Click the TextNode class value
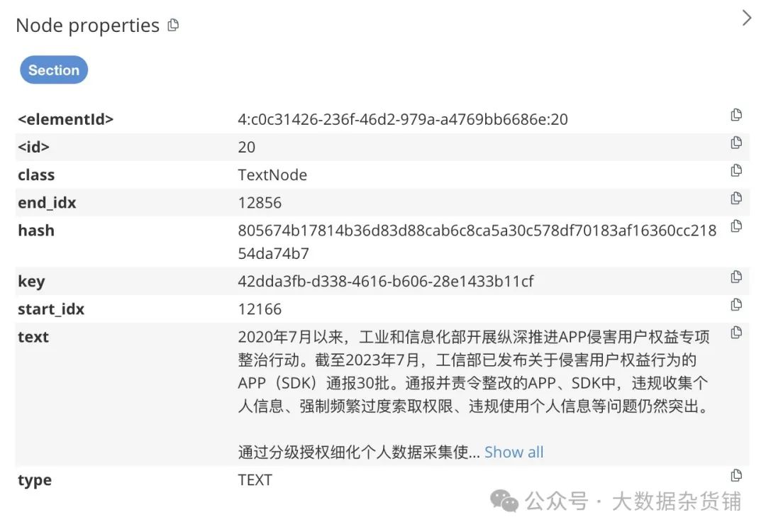Screen dimensions: 766x532 272,175
